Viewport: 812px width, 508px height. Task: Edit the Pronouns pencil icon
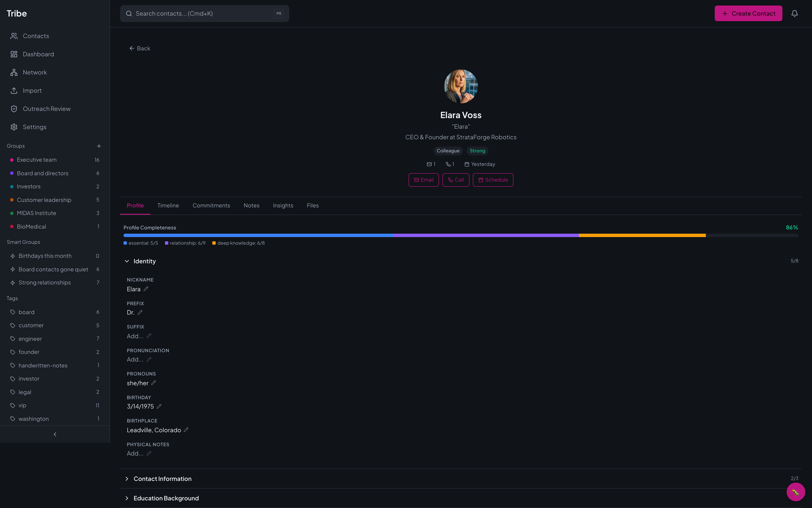154,383
